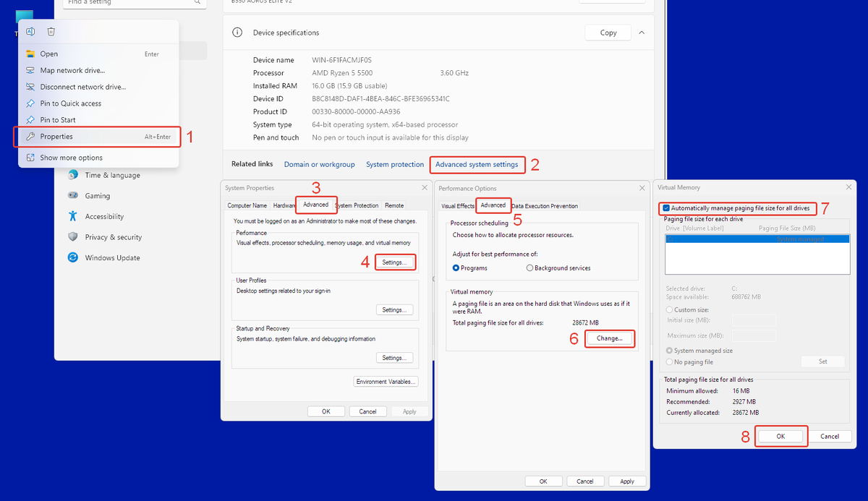Image resolution: width=868 pixels, height=501 pixels.
Task: Click Change... under Virtual memory
Action: [x=610, y=338]
